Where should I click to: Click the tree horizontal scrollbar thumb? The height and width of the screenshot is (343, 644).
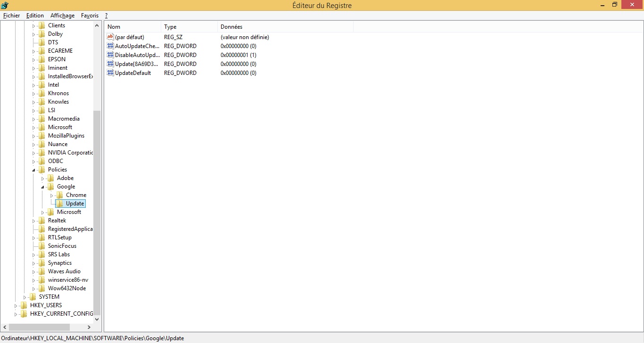coord(40,327)
